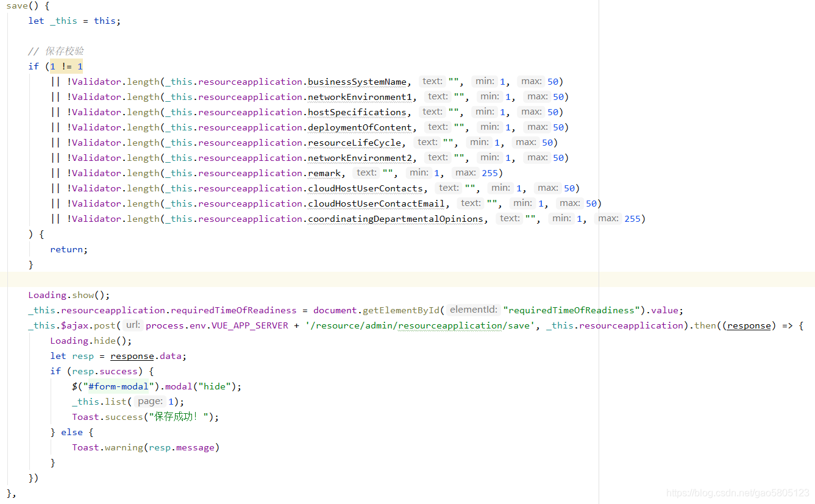
Task: Click the coordinatingDepartmentalOpinions property
Action: pyautogui.click(x=396, y=219)
